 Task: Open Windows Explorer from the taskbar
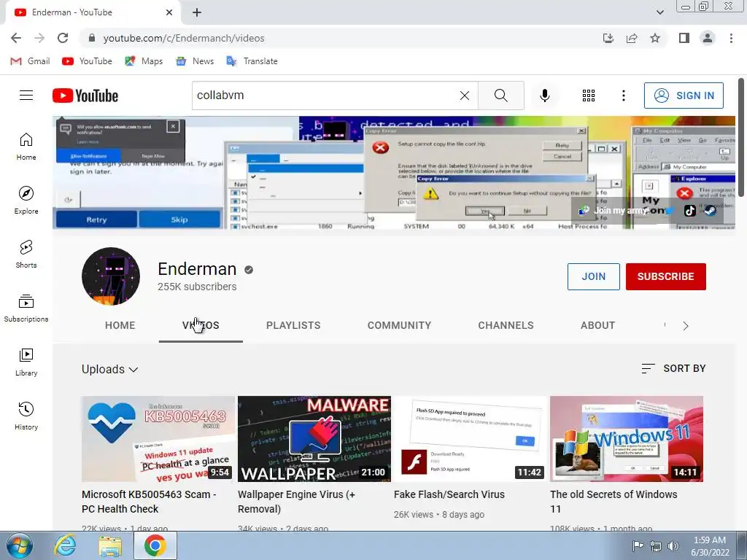110,545
